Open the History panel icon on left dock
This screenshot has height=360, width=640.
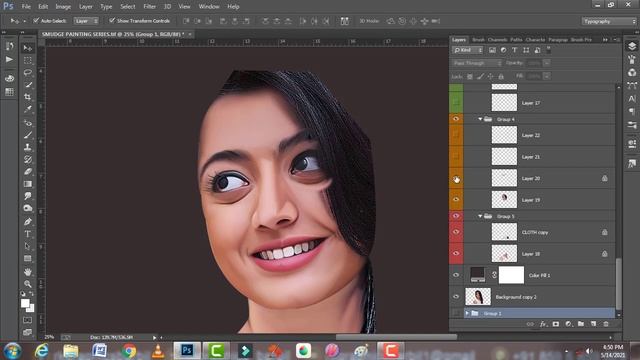[x=9, y=47]
